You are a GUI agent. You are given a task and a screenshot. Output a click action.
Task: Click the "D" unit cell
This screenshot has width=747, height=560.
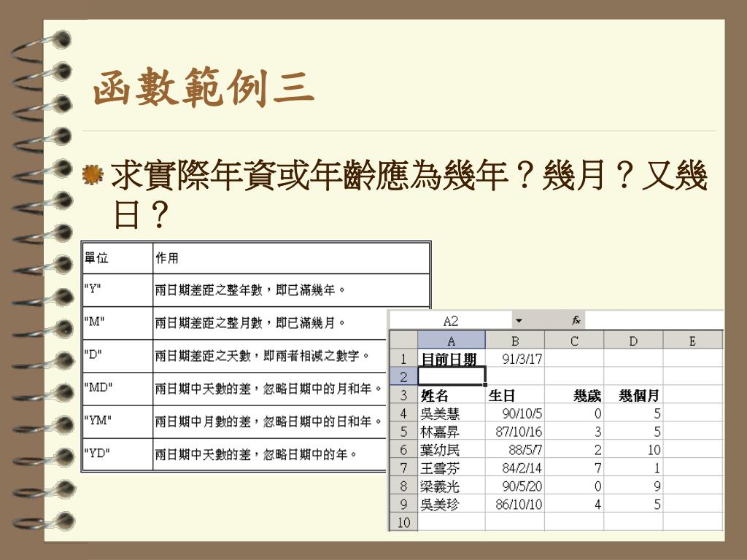click(x=117, y=356)
